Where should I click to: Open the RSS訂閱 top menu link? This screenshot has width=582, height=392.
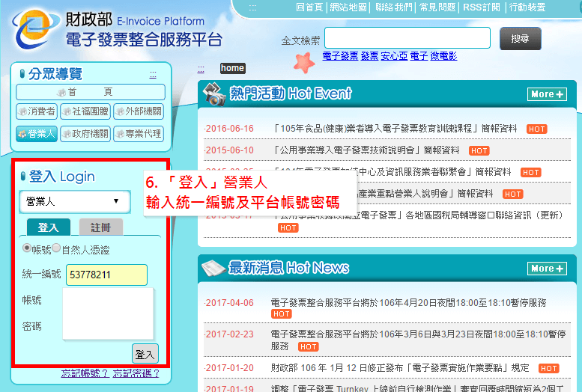[x=482, y=7]
